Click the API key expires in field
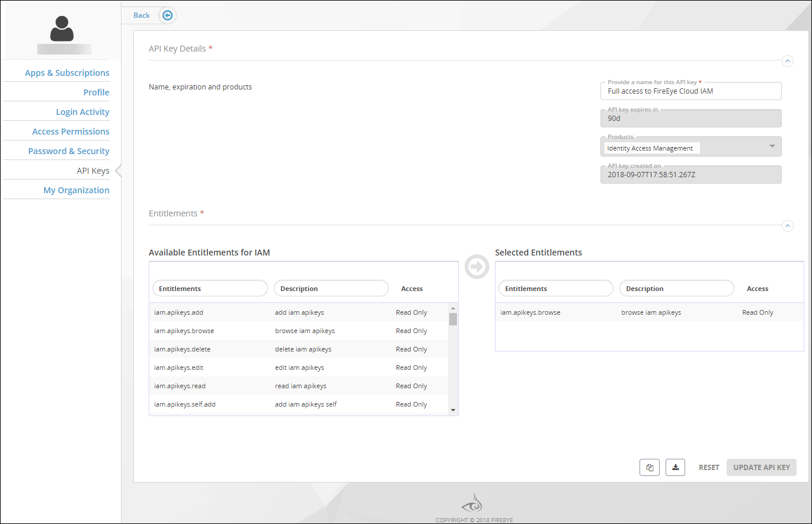This screenshot has width=812, height=524. [x=691, y=119]
